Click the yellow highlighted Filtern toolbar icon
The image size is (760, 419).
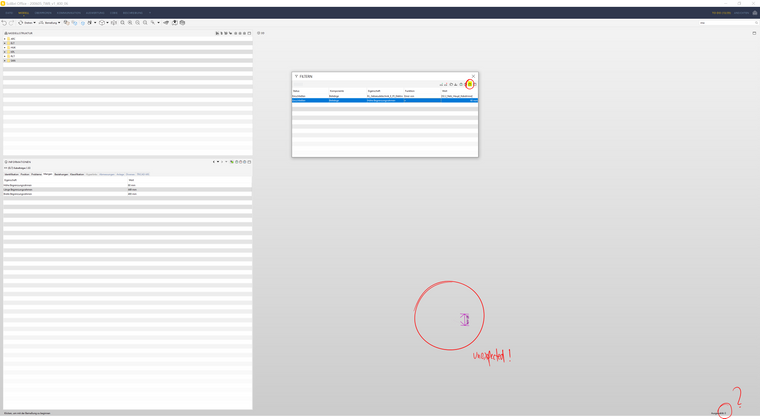[x=470, y=84]
